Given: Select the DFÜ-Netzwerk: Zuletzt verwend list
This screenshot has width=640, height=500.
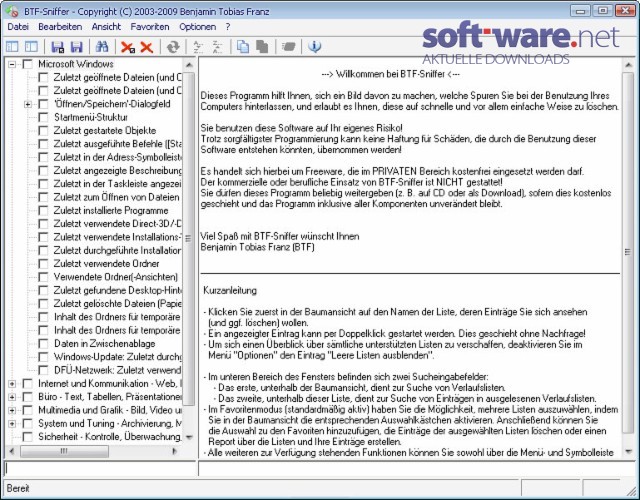Looking at the screenshot, I should (118, 370).
